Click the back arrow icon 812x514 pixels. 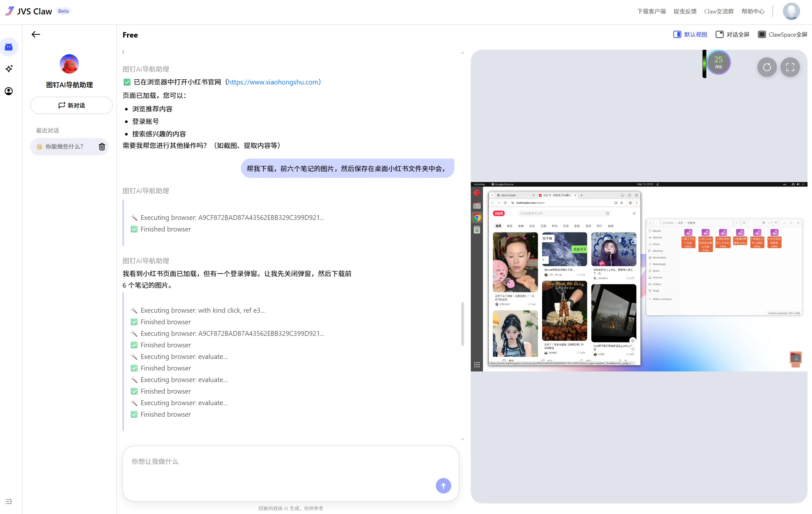tap(36, 34)
